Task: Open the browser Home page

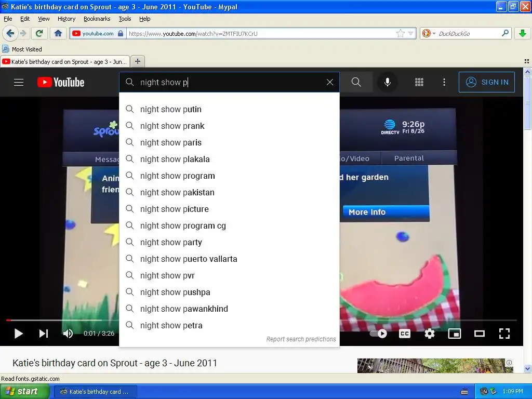Action: (x=58, y=33)
